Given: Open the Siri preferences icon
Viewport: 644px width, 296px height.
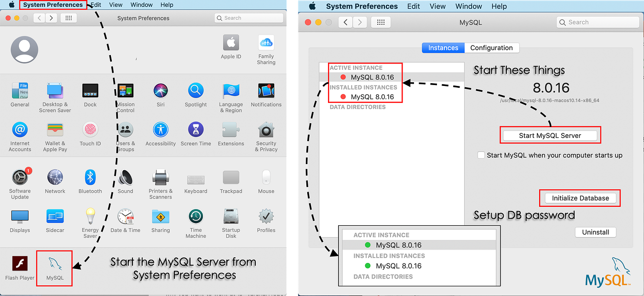Looking at the screenshot, I should 161,91.
